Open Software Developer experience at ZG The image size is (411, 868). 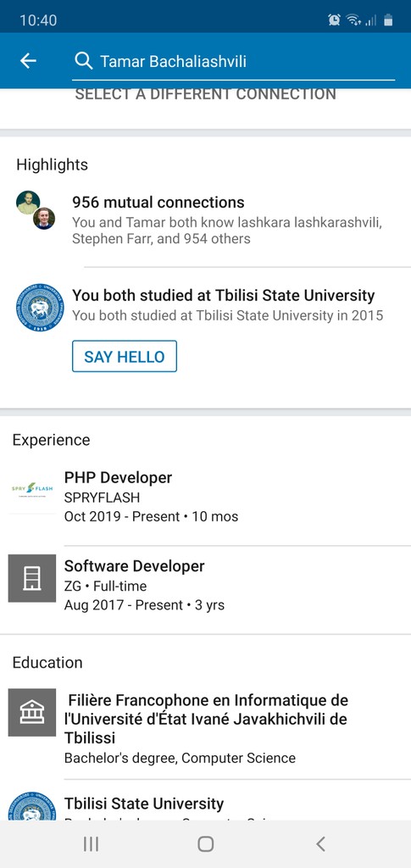click(x=205, y=585)
